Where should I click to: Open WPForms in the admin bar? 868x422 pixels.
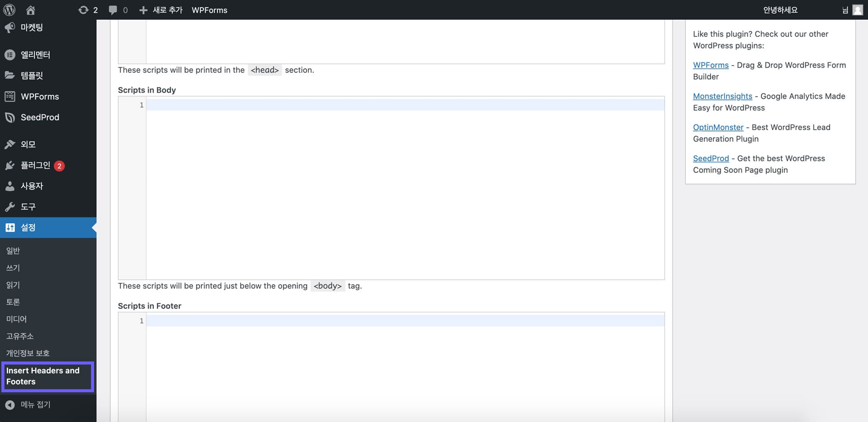[x=209, y=10]
